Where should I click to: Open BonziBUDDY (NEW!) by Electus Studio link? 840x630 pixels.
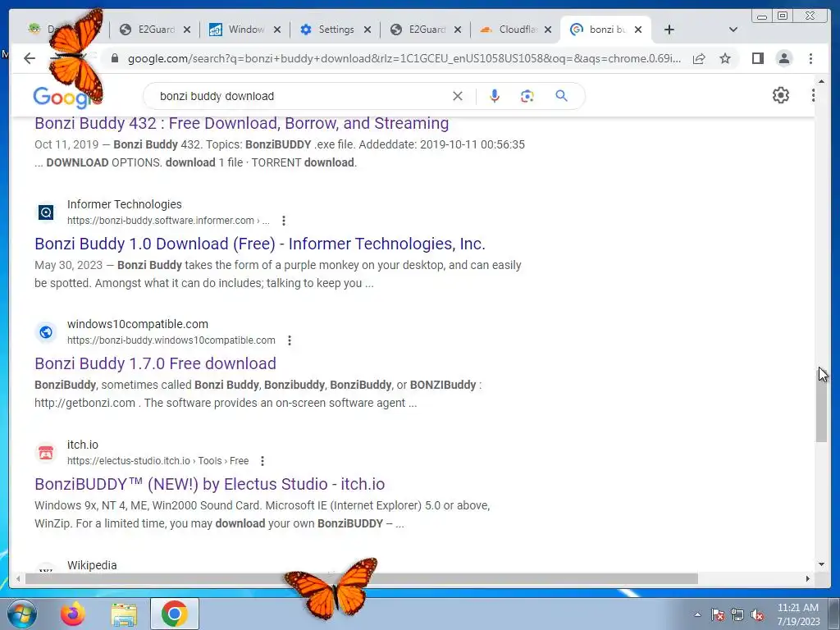coord(209,484)
